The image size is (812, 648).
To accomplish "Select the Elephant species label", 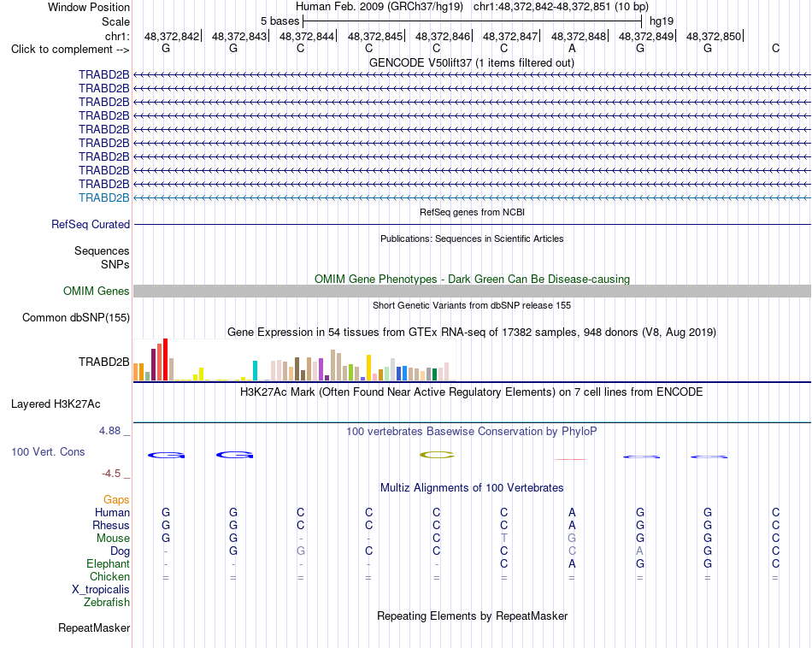I will tap(108, 563).
